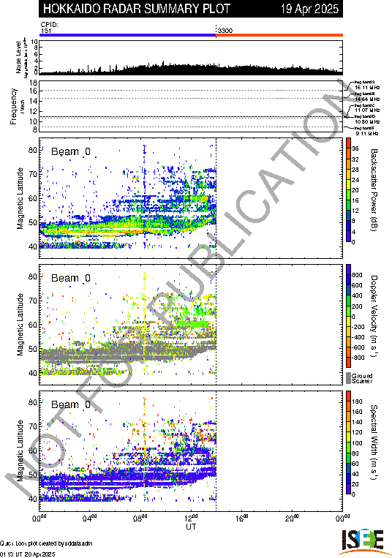Click the Doppler Velocity color scale
The width and height of the screenshot is (392, 558).
click(348, 316)
